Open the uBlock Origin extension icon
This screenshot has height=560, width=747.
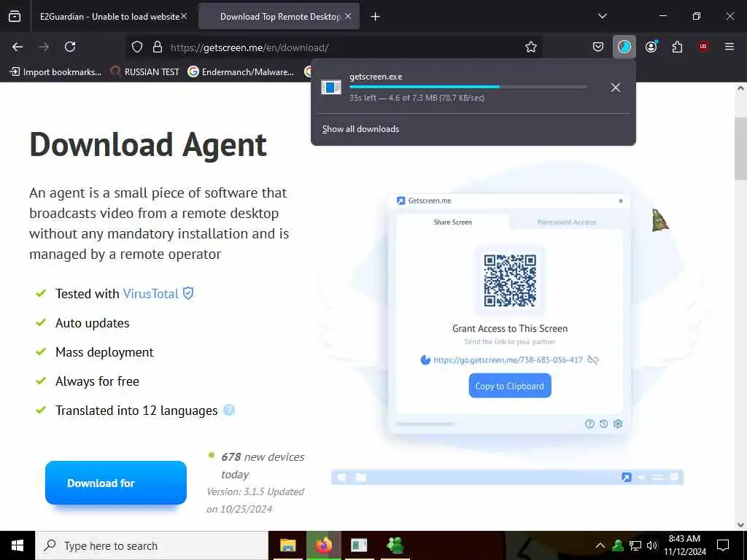(x=703, y=47)
